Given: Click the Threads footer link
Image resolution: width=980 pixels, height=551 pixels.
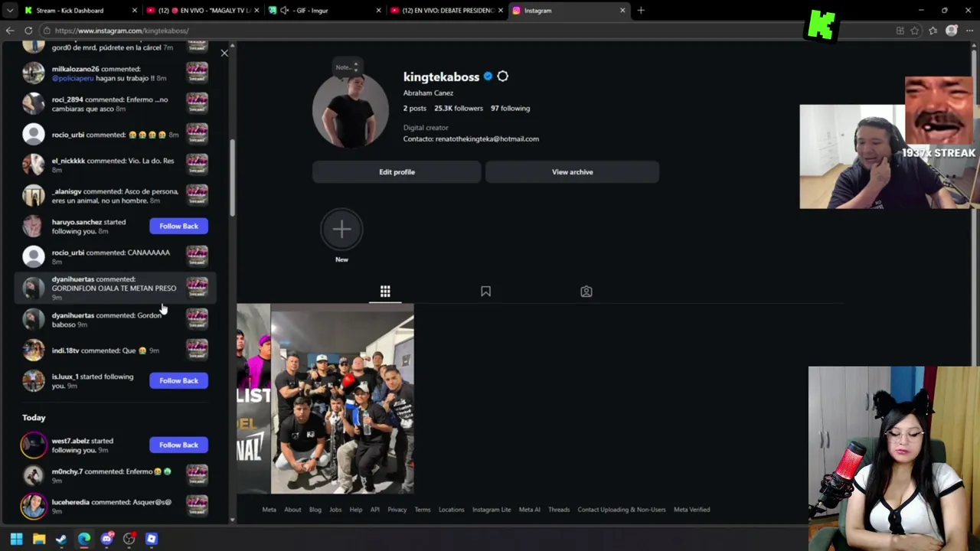Looking at the screenshot, I should [559, 510].
